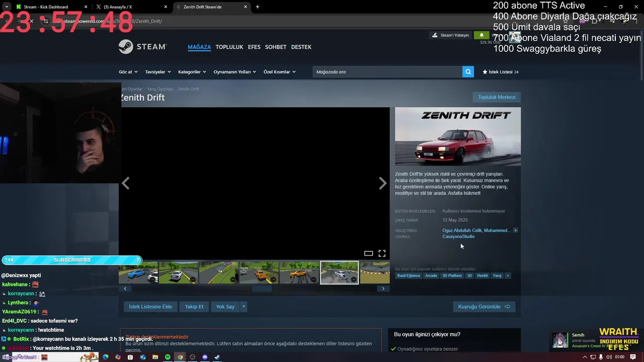The image size is (644, 362).
Task: Open the EFES profile menu
Action: pos(254,47)
